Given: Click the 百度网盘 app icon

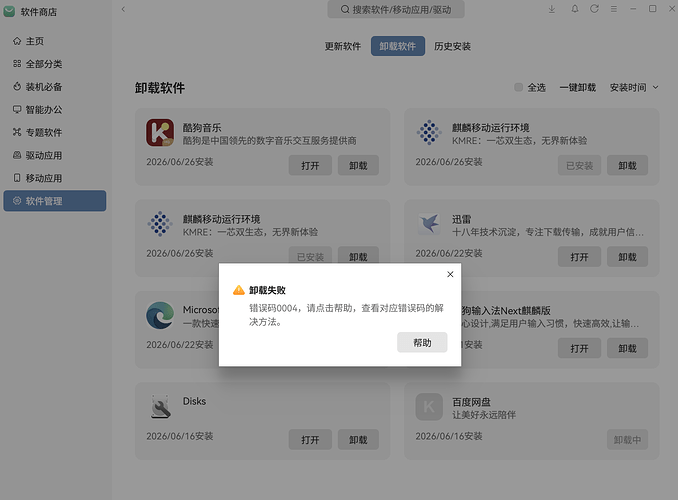Looking at the screenshot, I should click(429, 407).
